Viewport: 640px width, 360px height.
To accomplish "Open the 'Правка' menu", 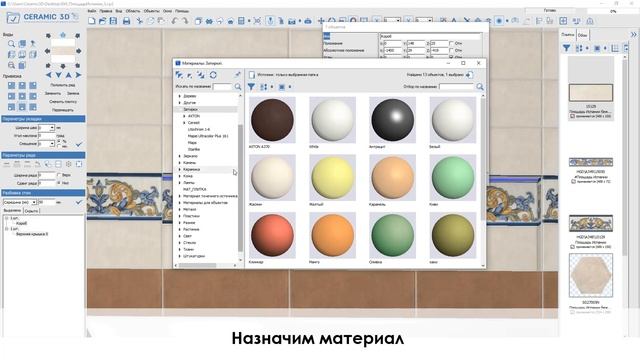I will click(x=106, y=11).
